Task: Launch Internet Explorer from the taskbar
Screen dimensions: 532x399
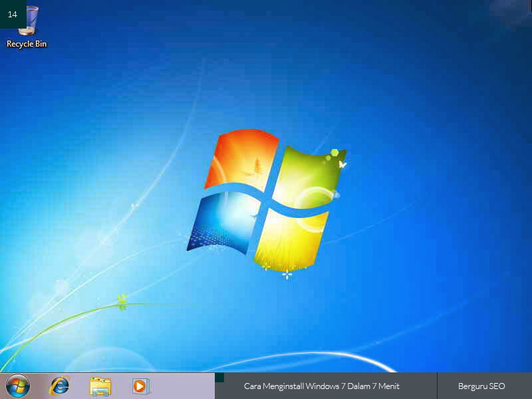Action: tap(59, 386)
